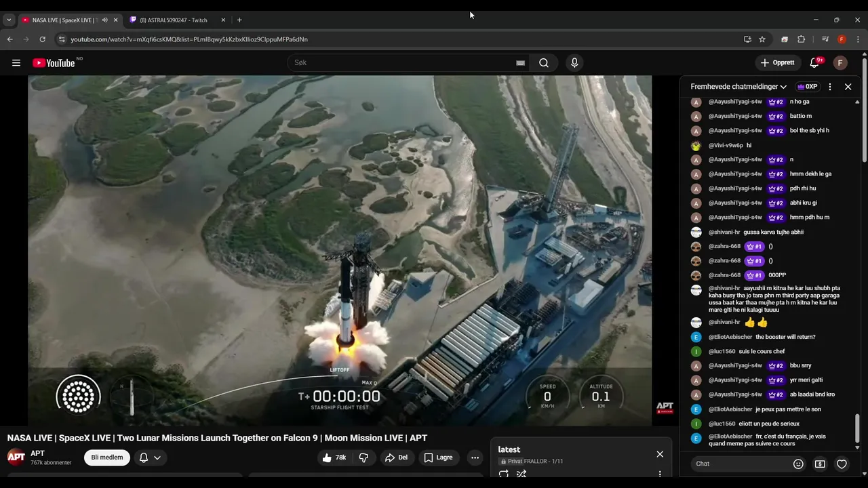The height and width of the screenshot is (488, 868).
Task: Open the subscription notification bell dropdown
Action: coord(150,457)
